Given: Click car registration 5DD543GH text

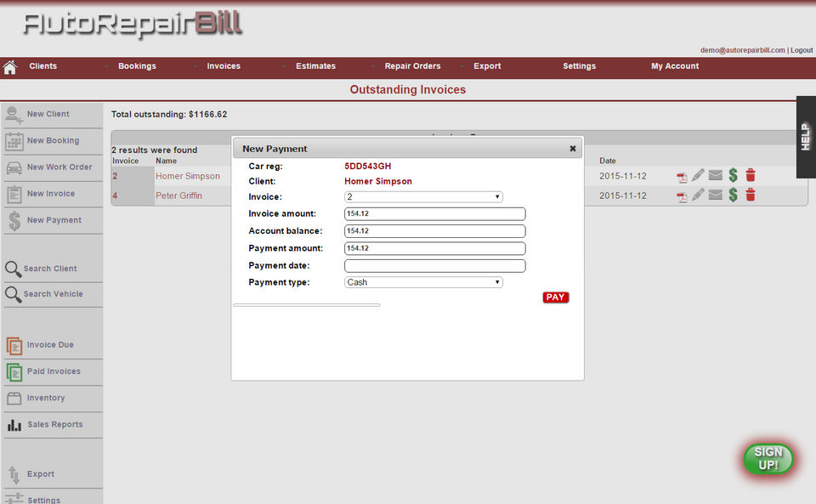Looking at the screenshot, I should coord(367,167).
